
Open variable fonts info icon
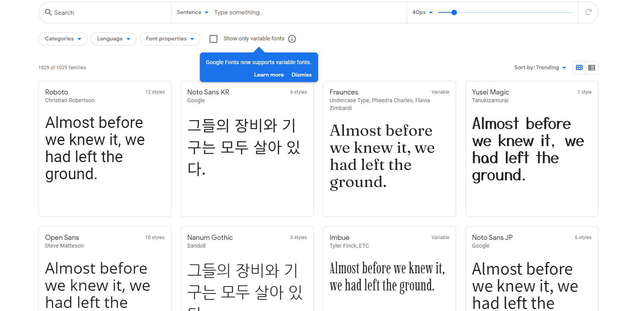pyautogui.click(x=292, y=39)
